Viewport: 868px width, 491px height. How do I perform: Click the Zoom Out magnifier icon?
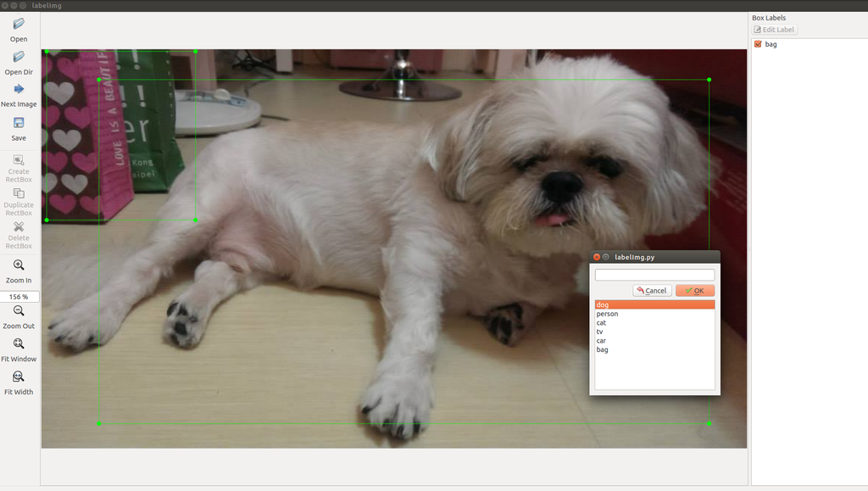point(19,311)
